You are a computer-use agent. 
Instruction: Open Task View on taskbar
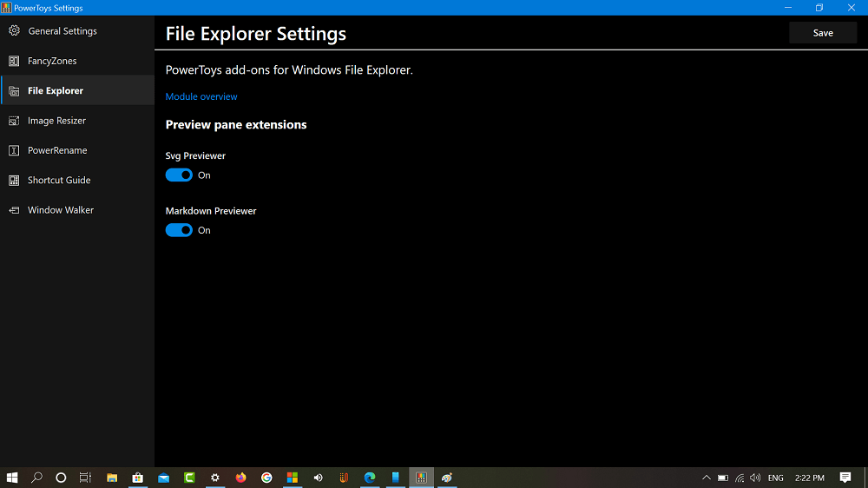(85, 478)
